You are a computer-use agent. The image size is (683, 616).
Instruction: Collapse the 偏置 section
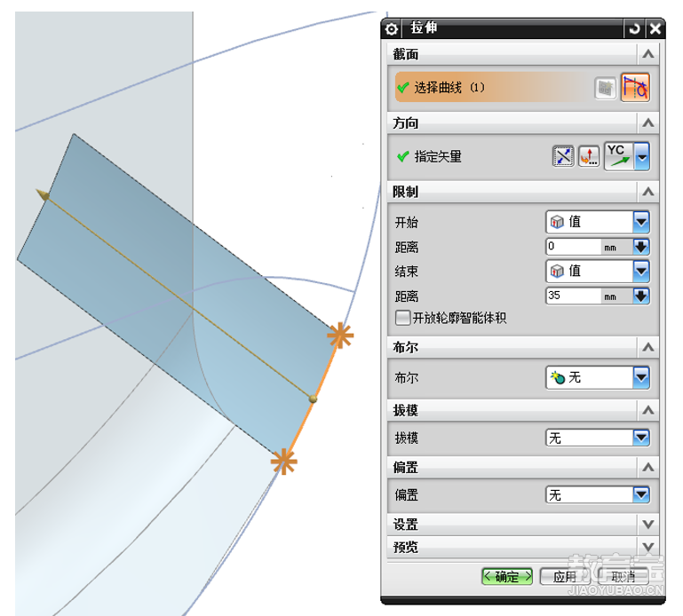click(648, 467)
